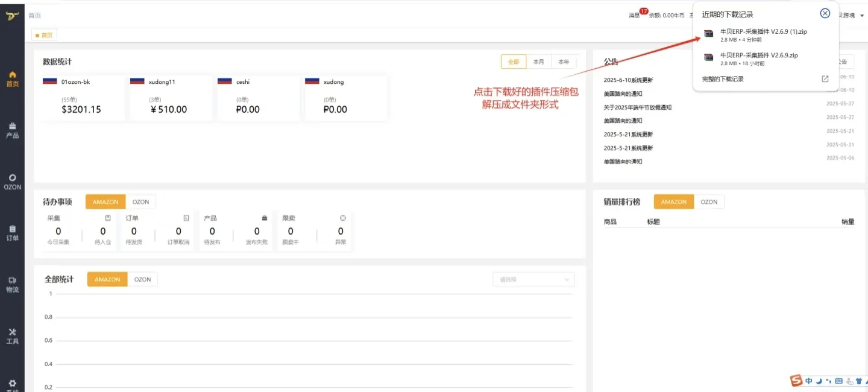
Task: Click the Russian flag of store 01ozon-bk
Action: (49, 81)
